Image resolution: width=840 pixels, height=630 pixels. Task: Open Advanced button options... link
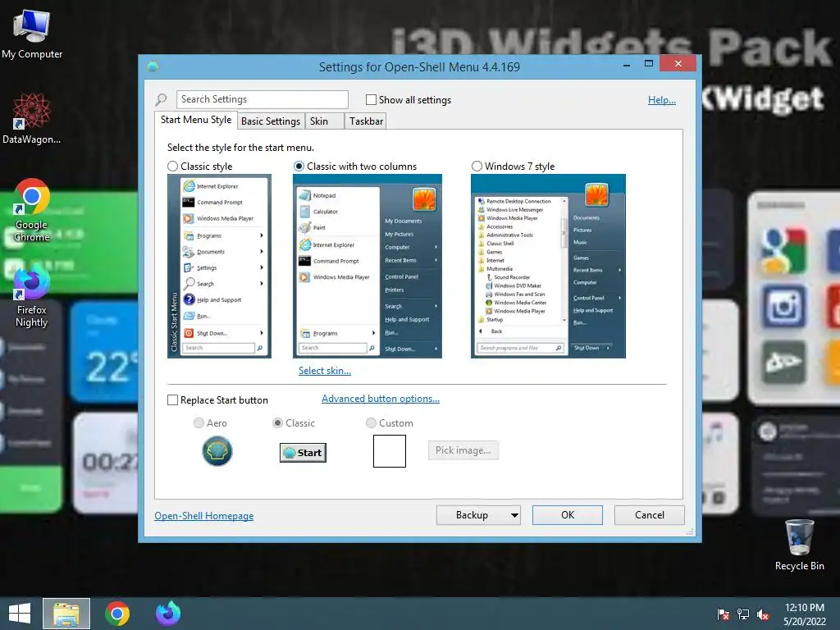381,399
